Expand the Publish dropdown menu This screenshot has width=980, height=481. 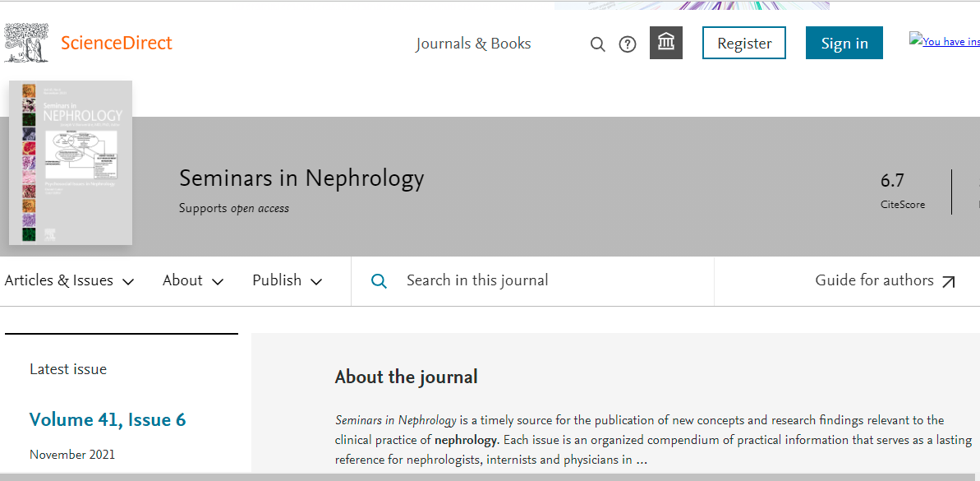[287, 280]
